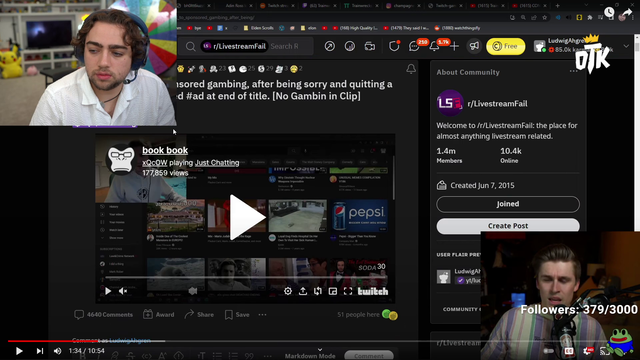
Task: Skip to next YouTube video
Action: 40,351
